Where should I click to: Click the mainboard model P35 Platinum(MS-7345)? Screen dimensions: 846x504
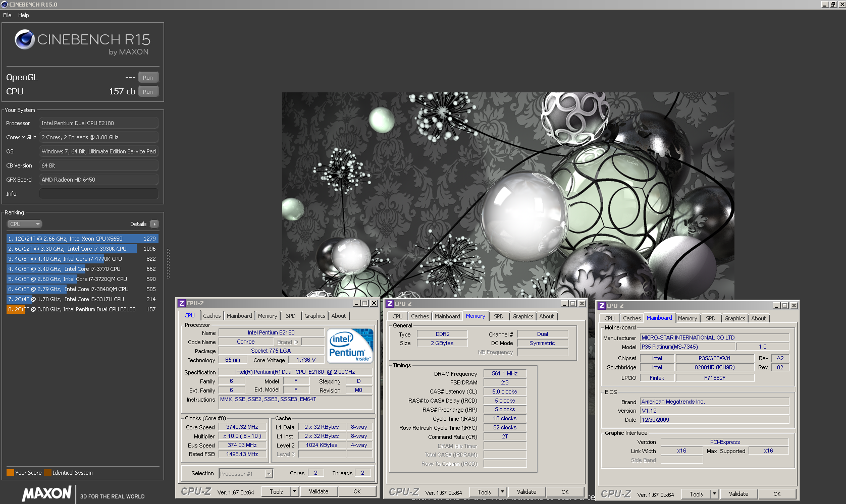click(688, 347)
